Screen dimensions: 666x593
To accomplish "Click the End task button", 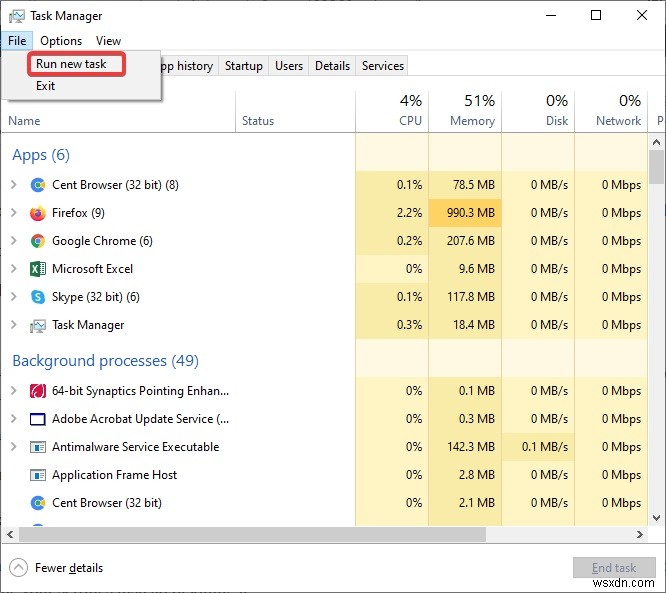I will [614, 568].
